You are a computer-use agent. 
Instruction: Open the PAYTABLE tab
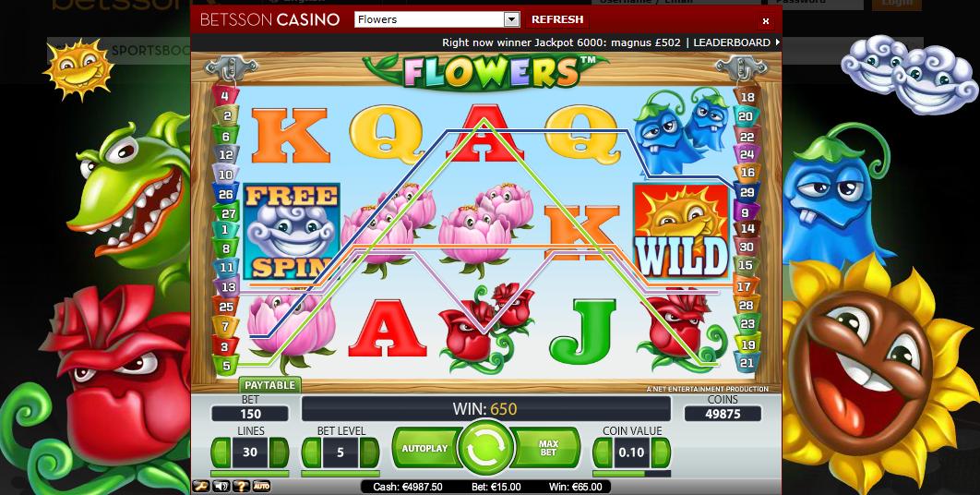tap(270, 385)
